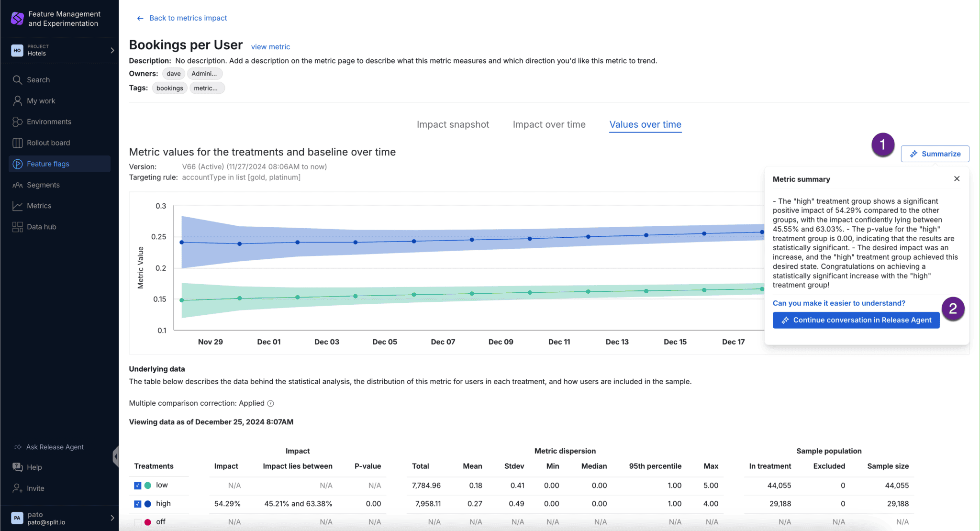Expand the Hotels project chevron
980x531 pixels.
(112, 50)
